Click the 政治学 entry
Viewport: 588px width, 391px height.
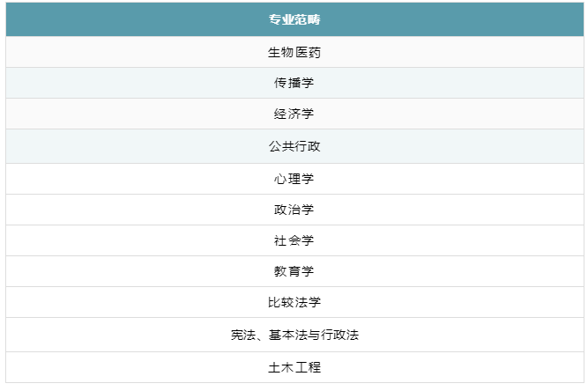click(x=294, y=210)
